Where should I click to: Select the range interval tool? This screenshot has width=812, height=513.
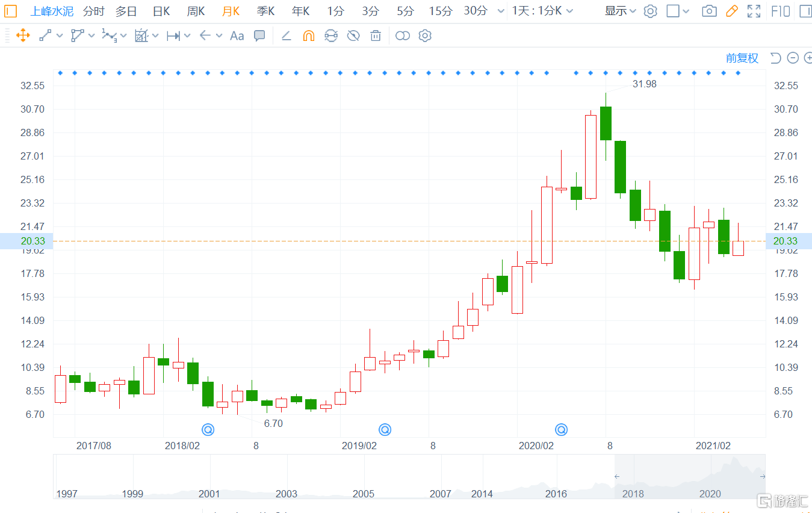click(x=173, y=36)
